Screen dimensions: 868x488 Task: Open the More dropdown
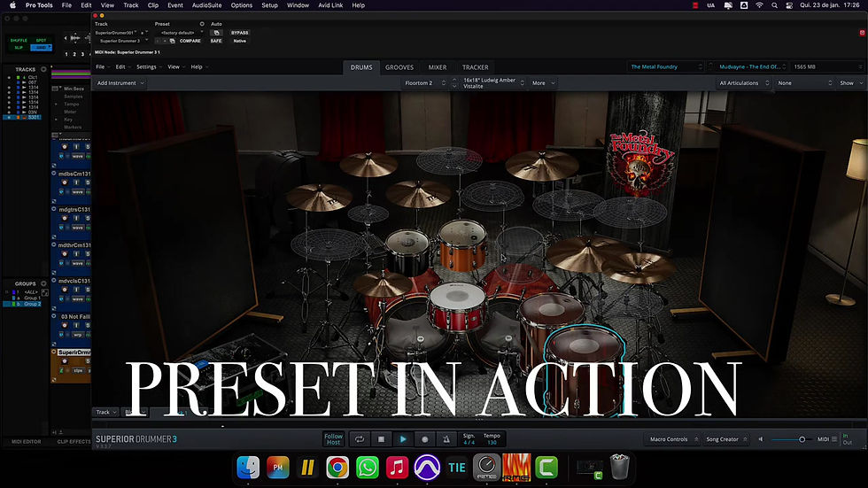543,83
